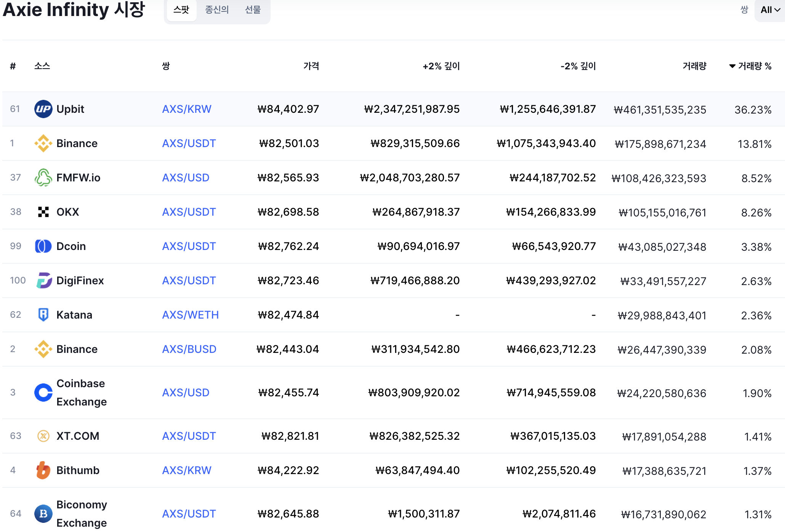Click the FMFW.io green logo icon
The width and height of the screenshot is (785, 532).
point(43,178)
